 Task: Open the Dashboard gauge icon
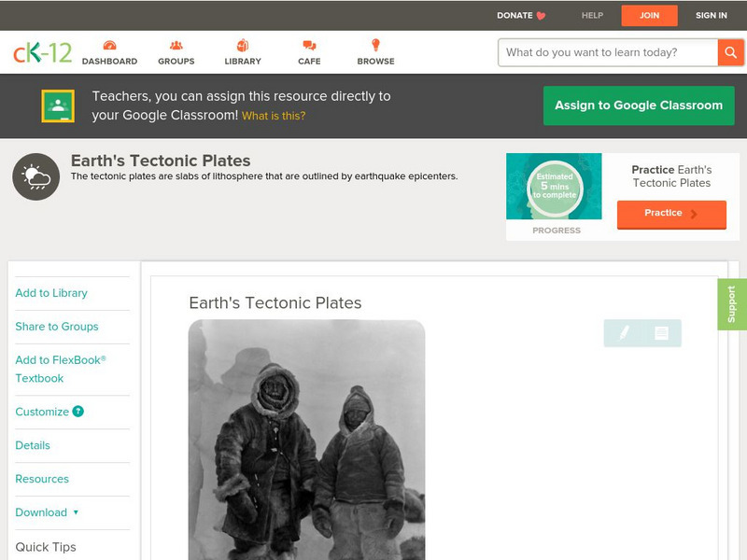click(x=109, y=45)
